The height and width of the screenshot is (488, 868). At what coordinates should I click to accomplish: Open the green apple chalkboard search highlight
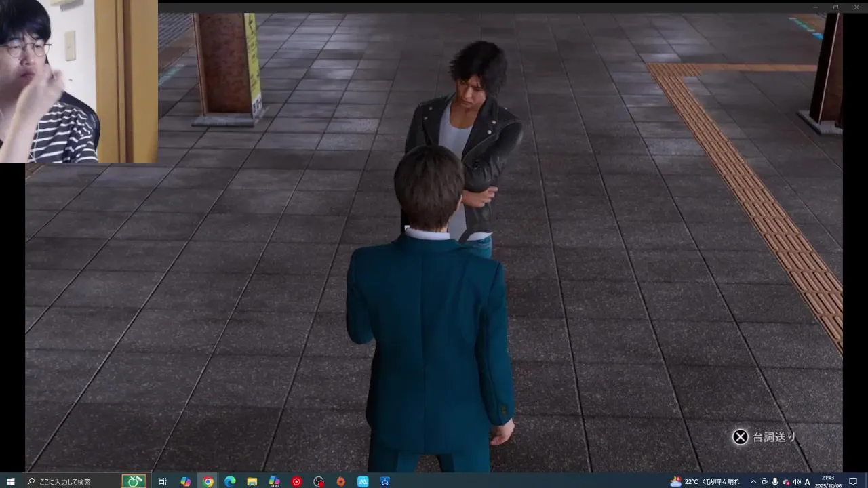pos(134,481)
